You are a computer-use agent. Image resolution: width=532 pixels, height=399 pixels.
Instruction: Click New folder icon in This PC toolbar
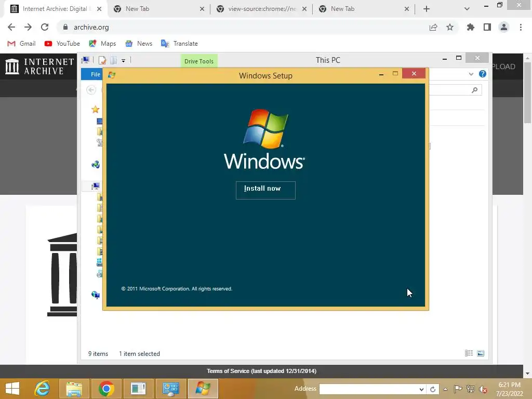point(114,60)
